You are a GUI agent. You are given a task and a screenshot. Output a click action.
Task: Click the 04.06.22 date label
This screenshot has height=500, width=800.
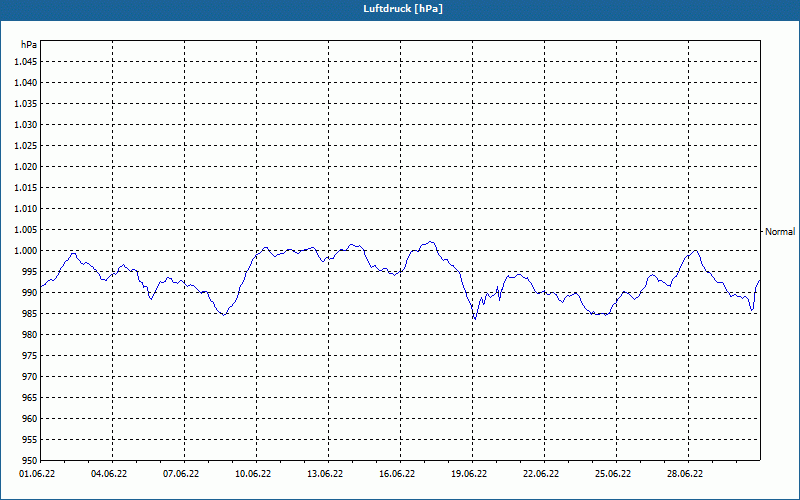(x=109, y=474)
